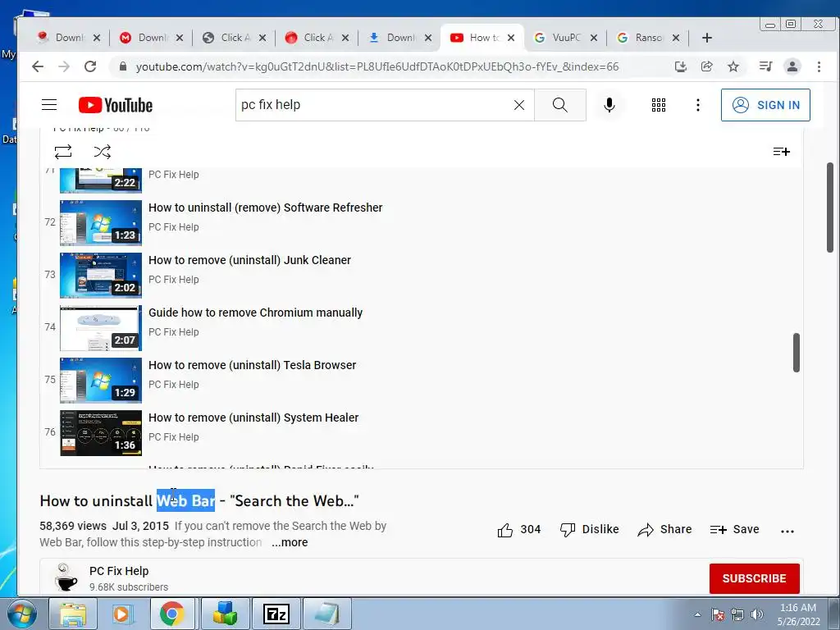Click the browser forward arrow
840x630 pixels.
coord(64,66)
